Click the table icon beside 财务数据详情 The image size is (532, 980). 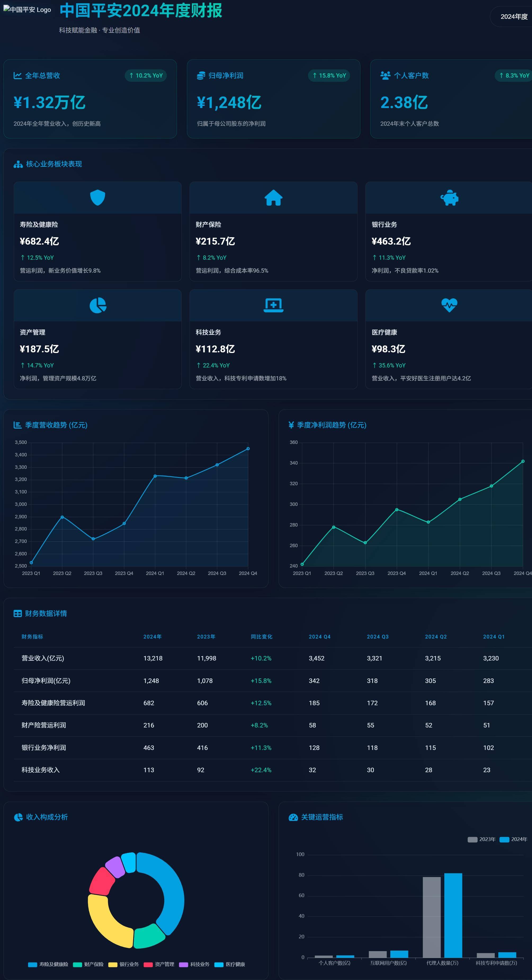click(17, 613)
